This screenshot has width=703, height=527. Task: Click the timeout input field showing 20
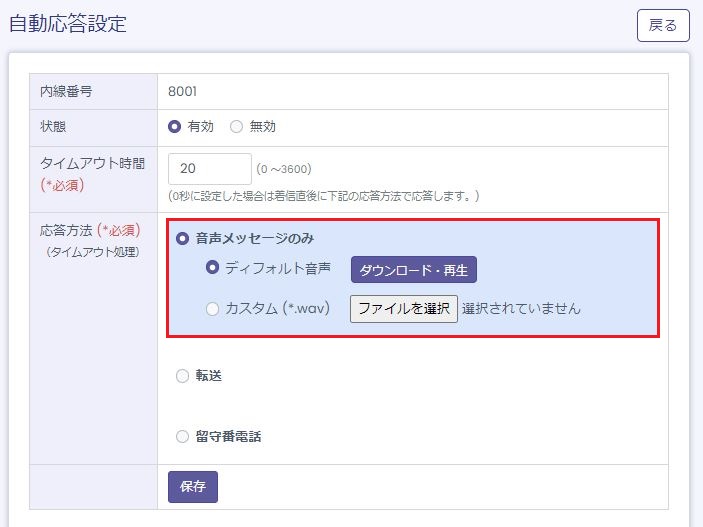[210, 169]
